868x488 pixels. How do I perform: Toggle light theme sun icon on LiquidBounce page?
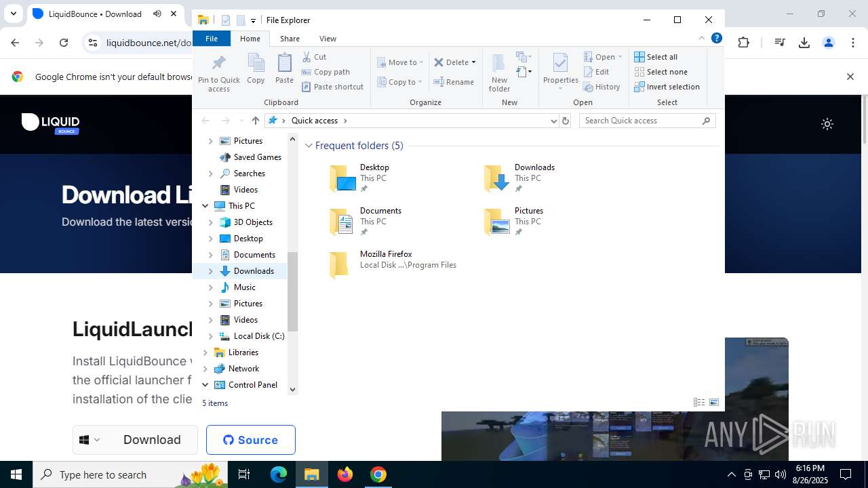[x=827, y=124]
